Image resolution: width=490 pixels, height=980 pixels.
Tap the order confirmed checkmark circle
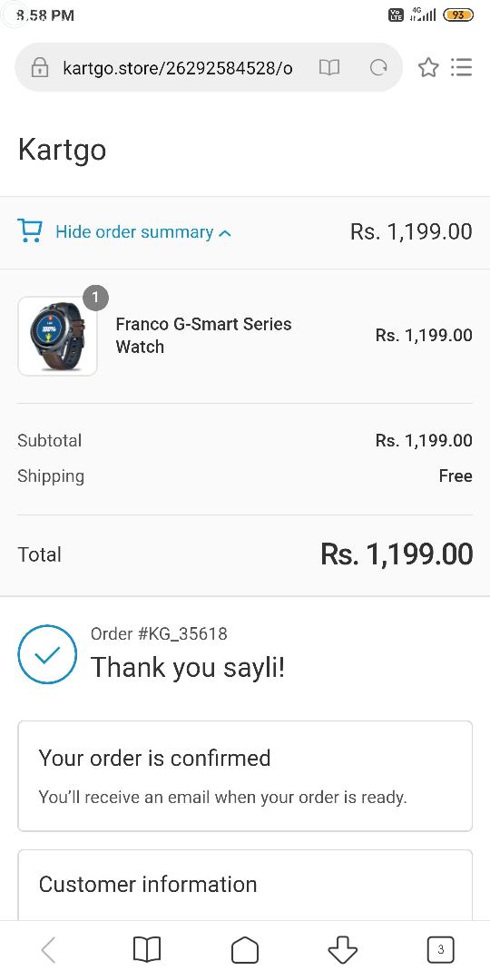click(47, 654)
